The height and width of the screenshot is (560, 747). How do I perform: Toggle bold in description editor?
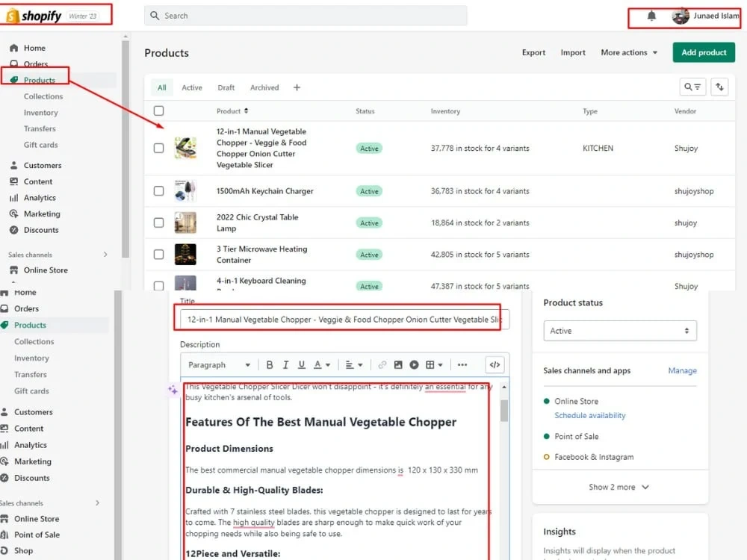(x=270, y=365)
